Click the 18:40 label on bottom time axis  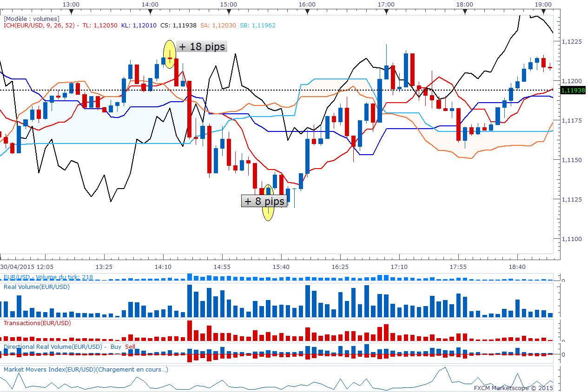(517, 267)
